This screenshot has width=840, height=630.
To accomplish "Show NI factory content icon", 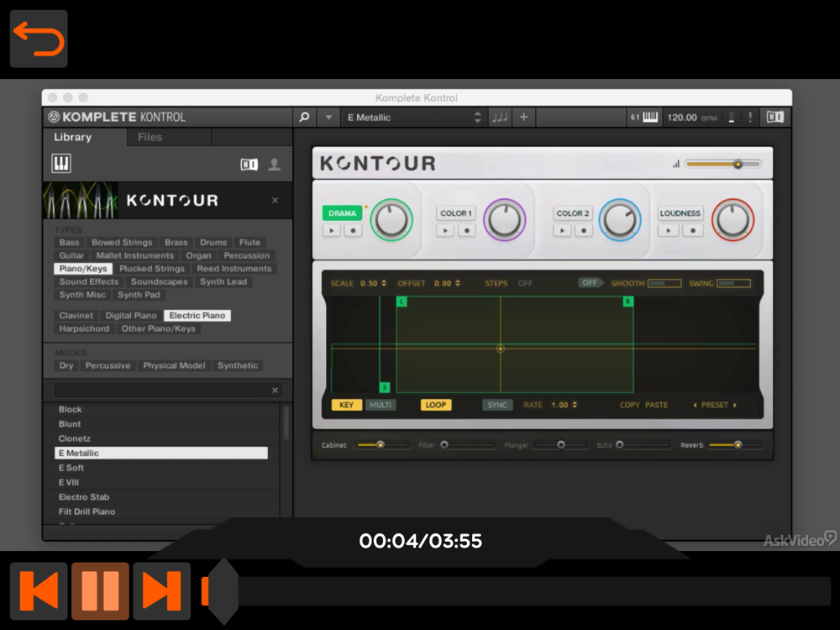I will point(249,165).
